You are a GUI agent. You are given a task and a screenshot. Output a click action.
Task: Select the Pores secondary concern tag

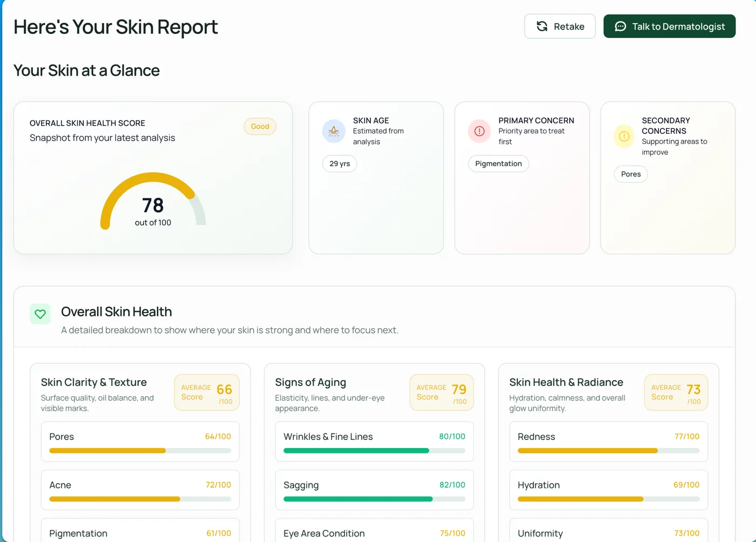(x=631, y=174)
